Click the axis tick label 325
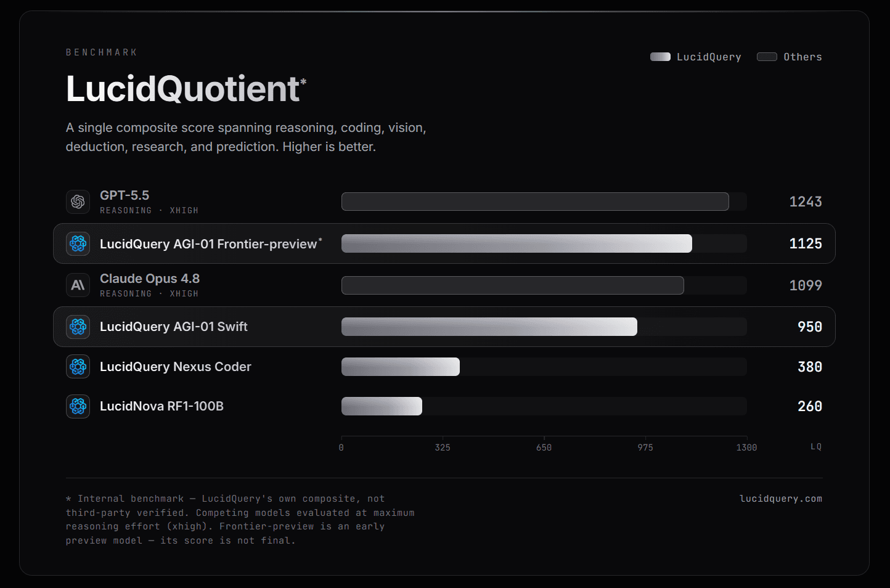 point(443,447)
